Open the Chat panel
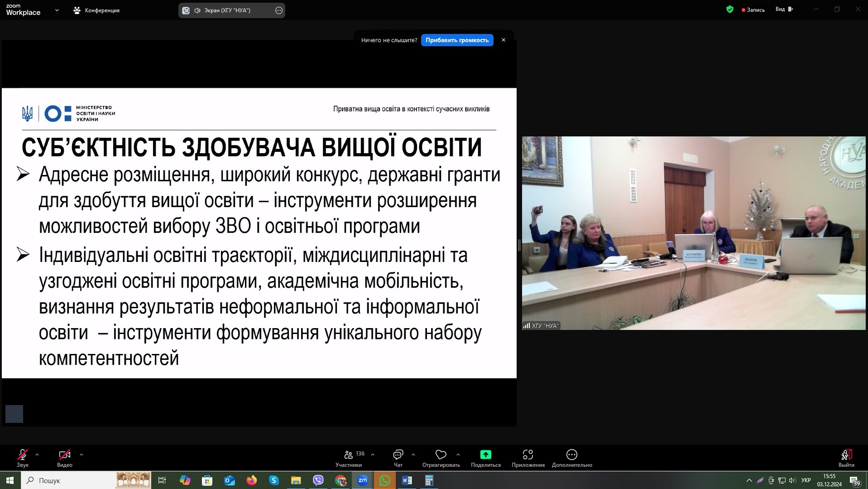Viewport: 868px width, 489px height. [398, 455]
